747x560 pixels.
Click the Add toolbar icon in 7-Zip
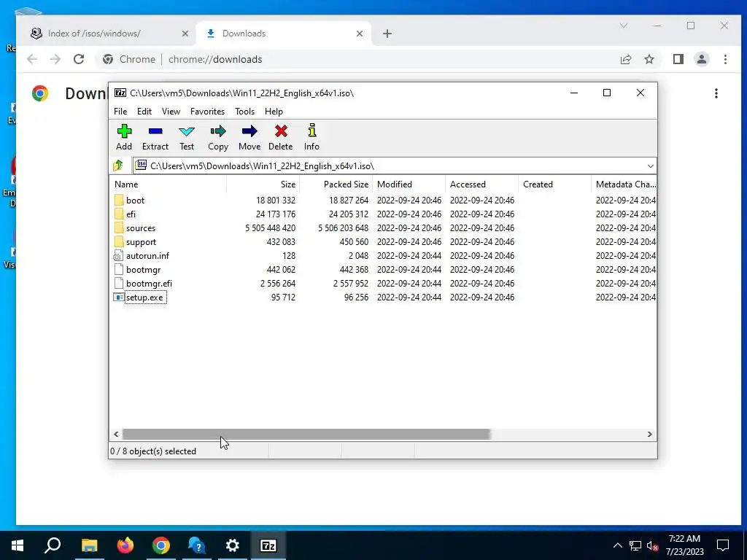124,131
